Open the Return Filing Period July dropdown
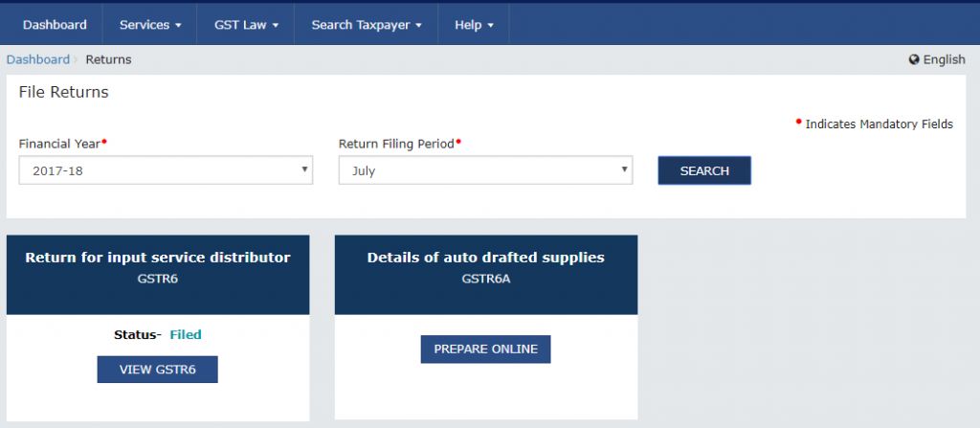This screenshot has height=428, width=980. pos(485,170)
